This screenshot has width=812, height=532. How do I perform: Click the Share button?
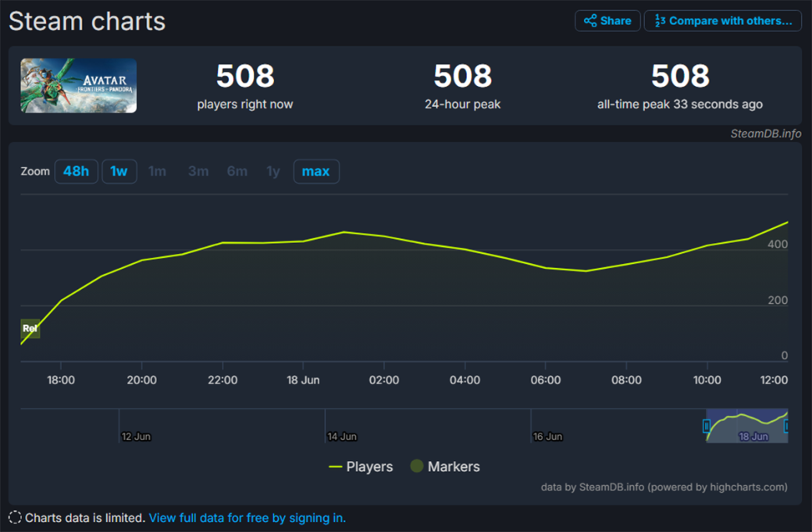point(607,21)
